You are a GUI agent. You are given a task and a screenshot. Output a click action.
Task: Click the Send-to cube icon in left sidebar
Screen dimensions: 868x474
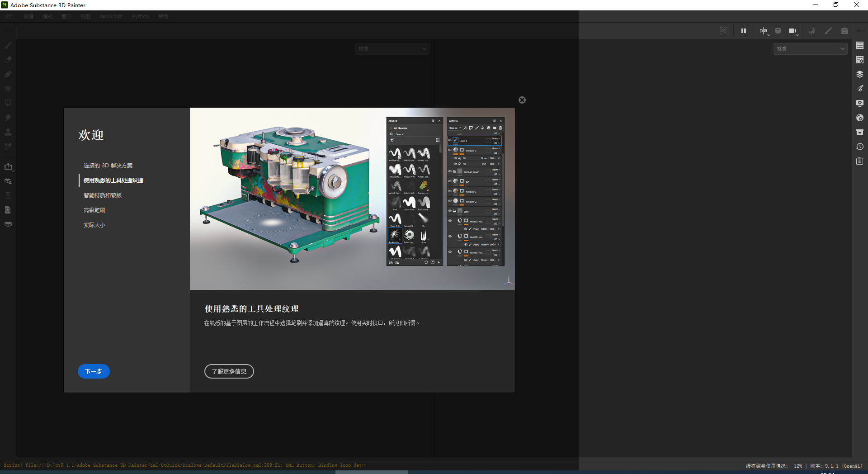pyautogui.click(x=8, y=181)
